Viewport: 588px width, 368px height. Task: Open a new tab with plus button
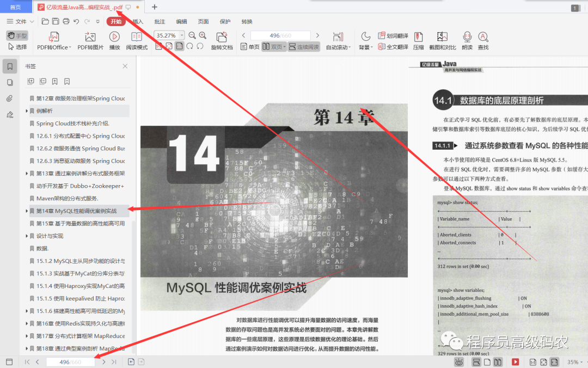pos(155,7)
